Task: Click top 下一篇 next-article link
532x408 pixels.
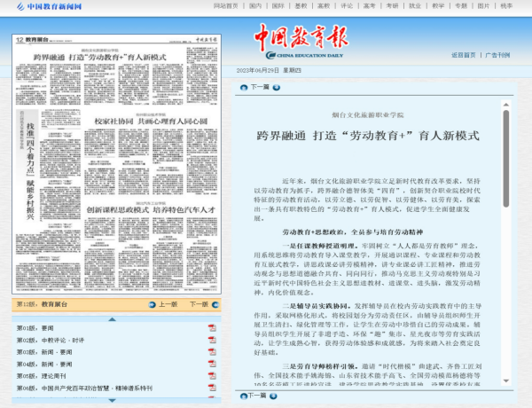Action: (x=260, y=87)
